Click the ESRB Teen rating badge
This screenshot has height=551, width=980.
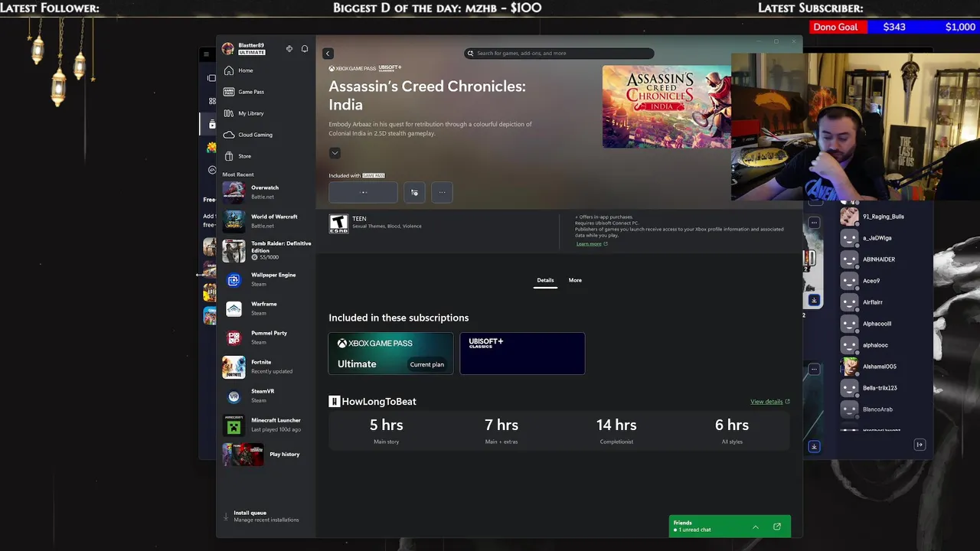[x=338, y=223]
